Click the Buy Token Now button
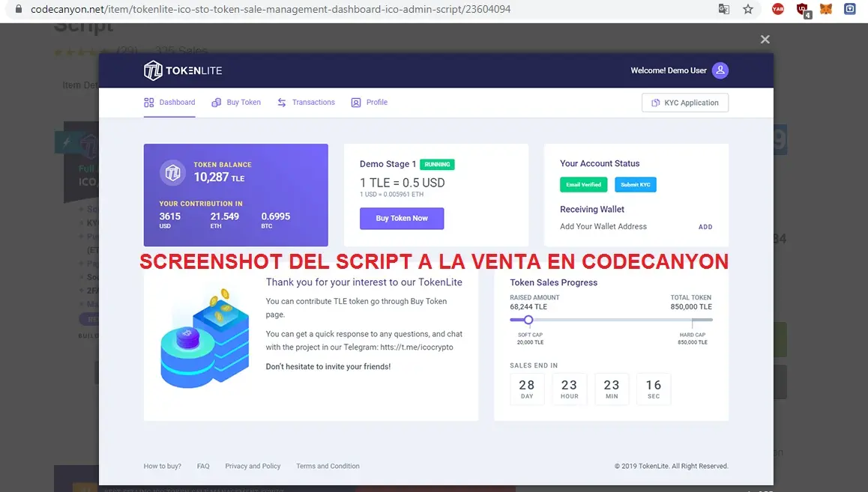Image resolution: width=868 pixels, height=492 pixels. [x=402, y=219]
